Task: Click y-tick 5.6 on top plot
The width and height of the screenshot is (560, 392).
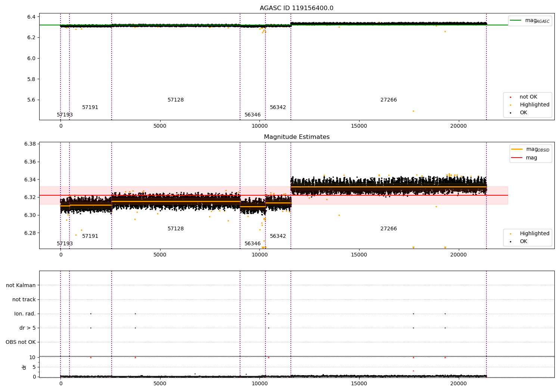Action: 31,100
